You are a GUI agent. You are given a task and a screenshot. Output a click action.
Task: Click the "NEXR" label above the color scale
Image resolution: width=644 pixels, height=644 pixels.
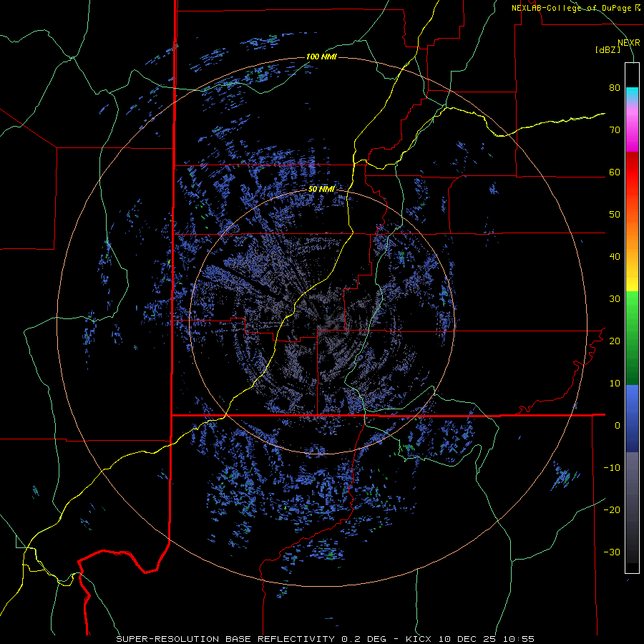click(x=629, y=43)
